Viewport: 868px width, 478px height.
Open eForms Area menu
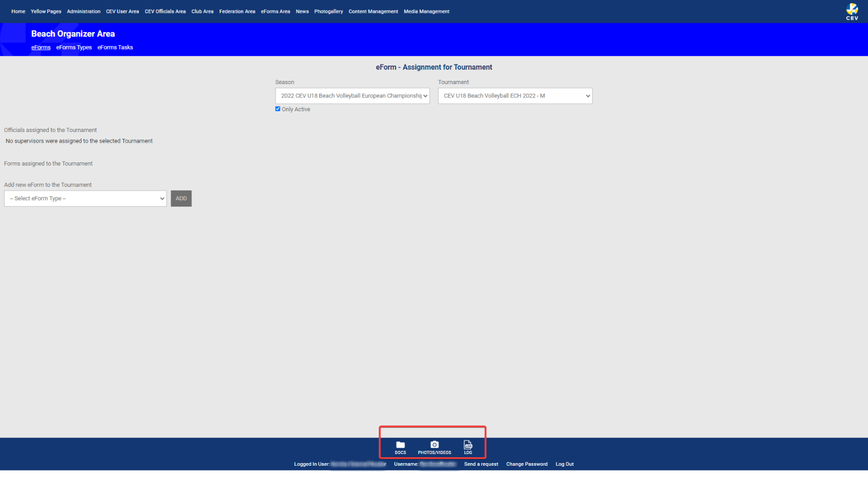click(276, 11)
